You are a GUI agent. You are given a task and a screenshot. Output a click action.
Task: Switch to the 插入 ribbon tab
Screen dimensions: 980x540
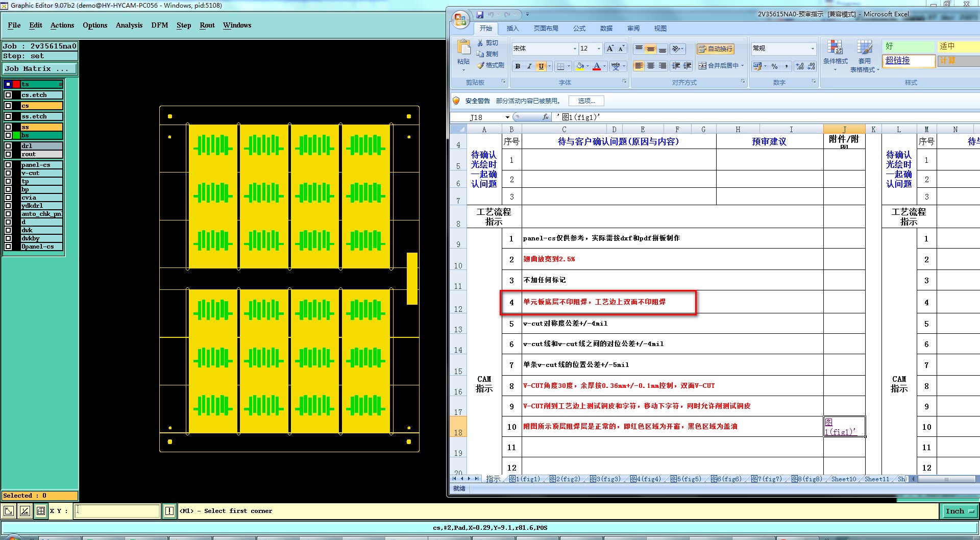[512, 29]
